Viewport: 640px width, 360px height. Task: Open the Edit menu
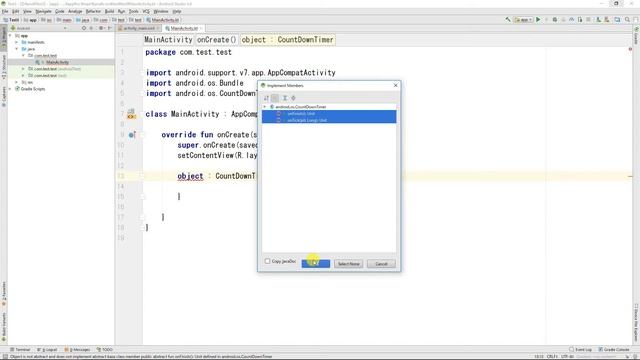tap(16, 11)
